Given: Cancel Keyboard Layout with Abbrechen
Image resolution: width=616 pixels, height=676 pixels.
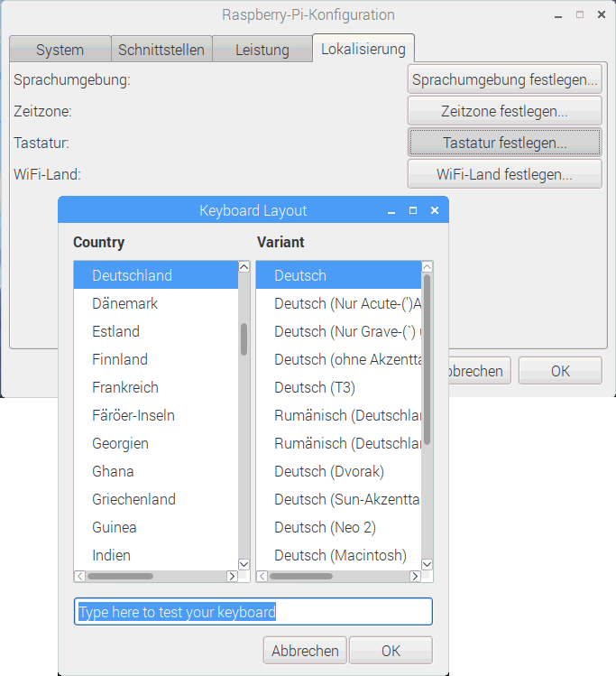Looking at the screenshot, I should (305, 650).
